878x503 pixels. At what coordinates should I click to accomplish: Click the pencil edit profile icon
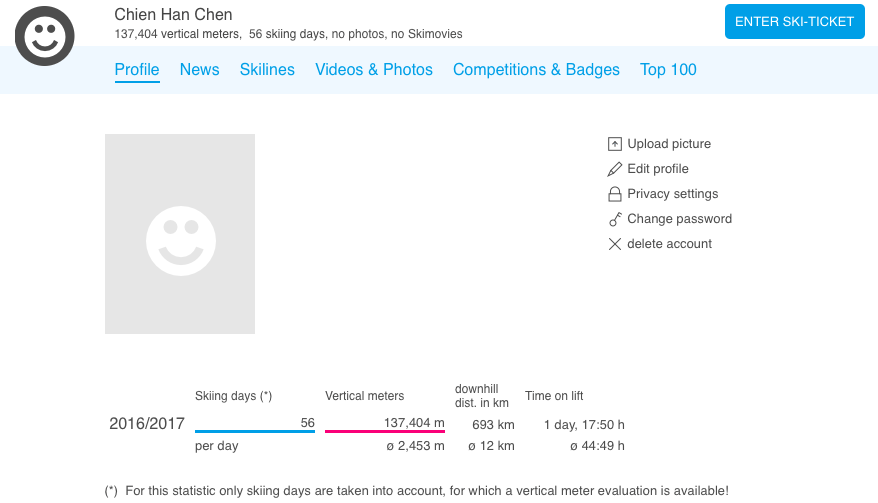(615, 169)
